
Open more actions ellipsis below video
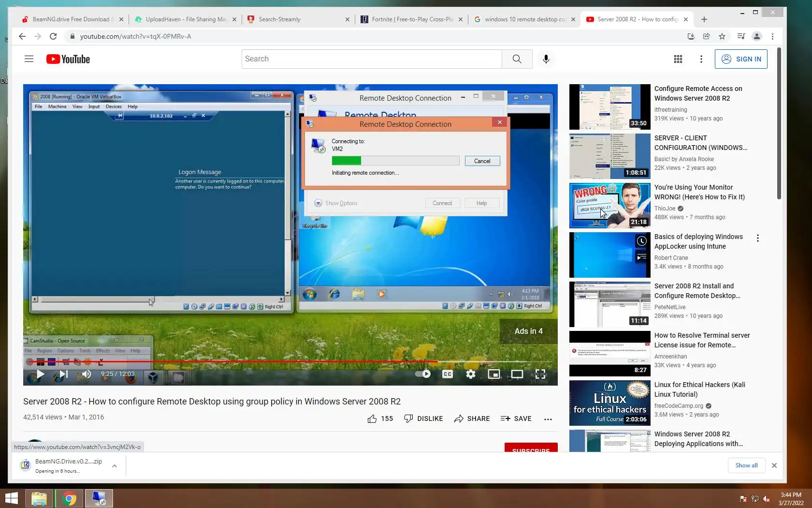548,419
